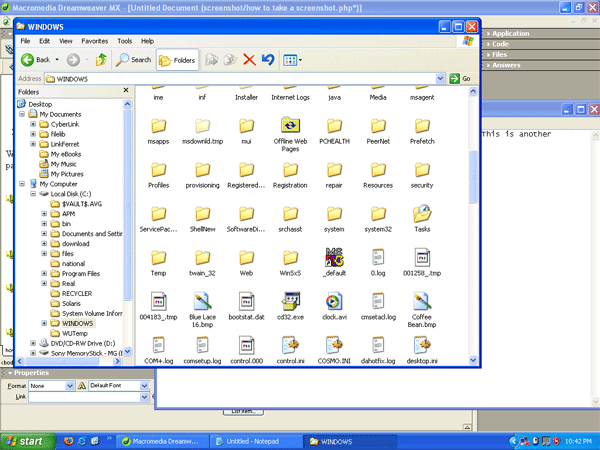Select the Offline Web Pages folder icon

[x=290, y=126]
